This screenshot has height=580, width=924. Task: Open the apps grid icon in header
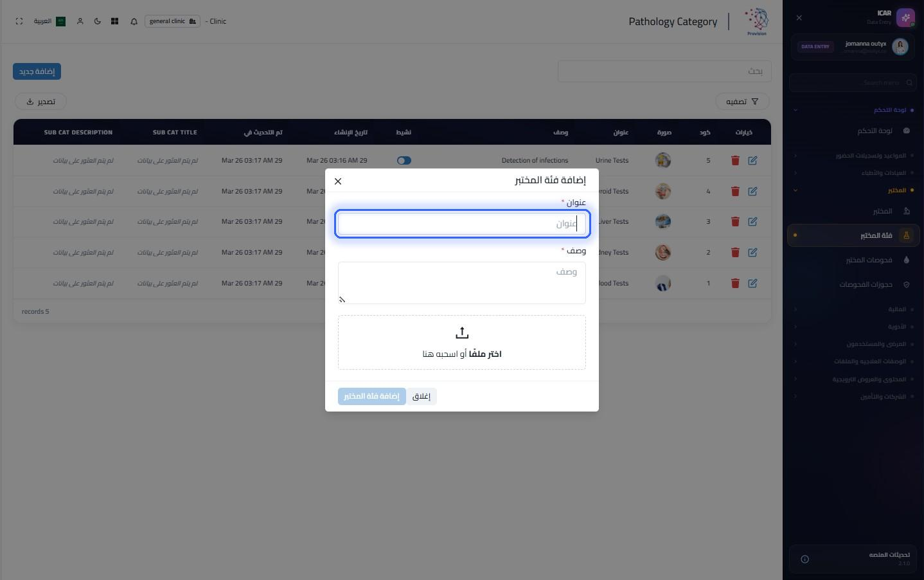[x=114, y=21]
